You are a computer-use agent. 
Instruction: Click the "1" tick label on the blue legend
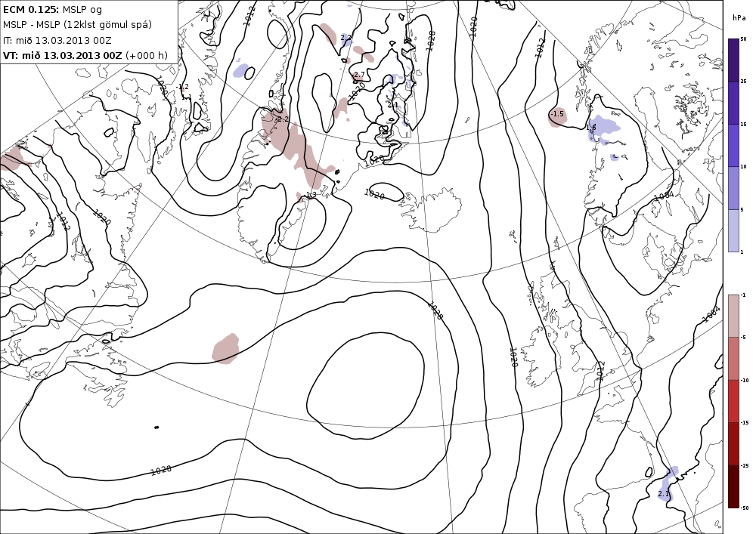point(742,252)
